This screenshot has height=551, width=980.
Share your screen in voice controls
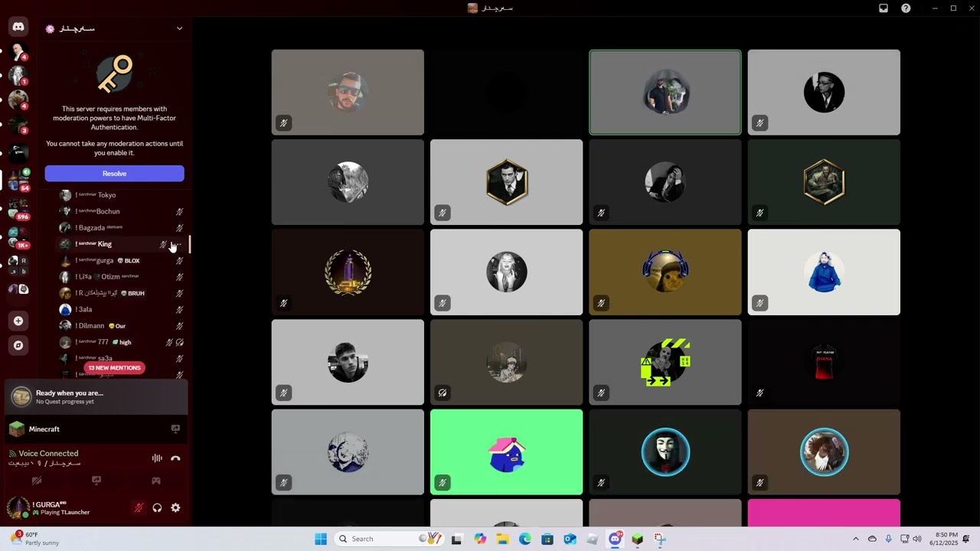point(96,481)
